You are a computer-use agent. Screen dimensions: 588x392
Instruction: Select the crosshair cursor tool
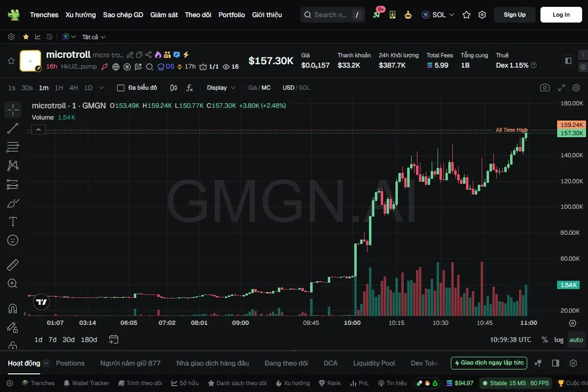pyautogui.click(x=13, y=110)
